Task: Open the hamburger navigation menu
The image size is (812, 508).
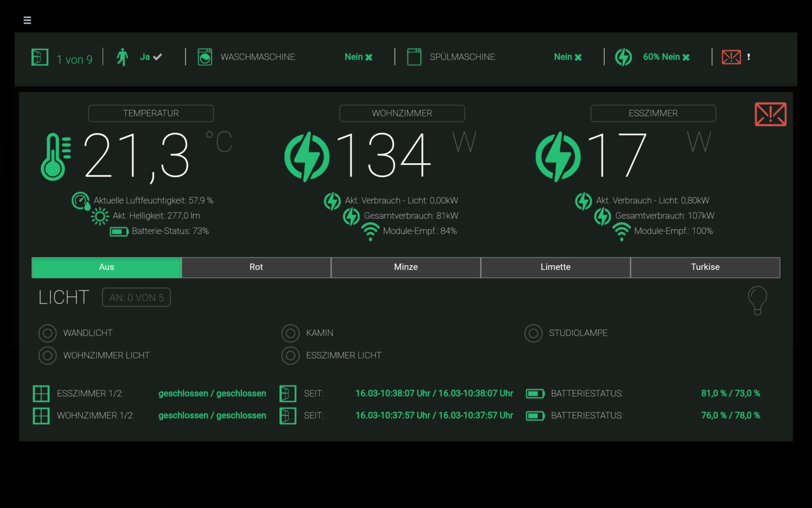Action: pyautogui.click(x=27, y=20)
